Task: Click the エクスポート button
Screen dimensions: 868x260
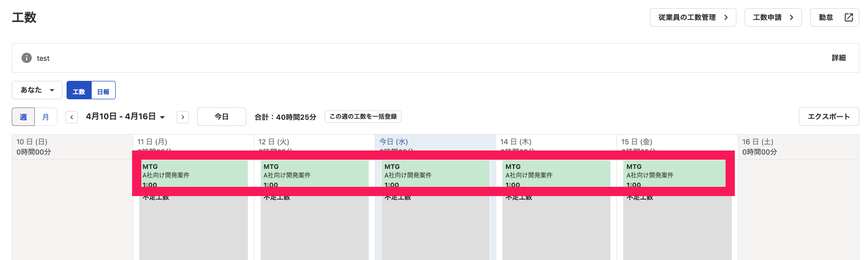Action: click(x=829, y=117)
